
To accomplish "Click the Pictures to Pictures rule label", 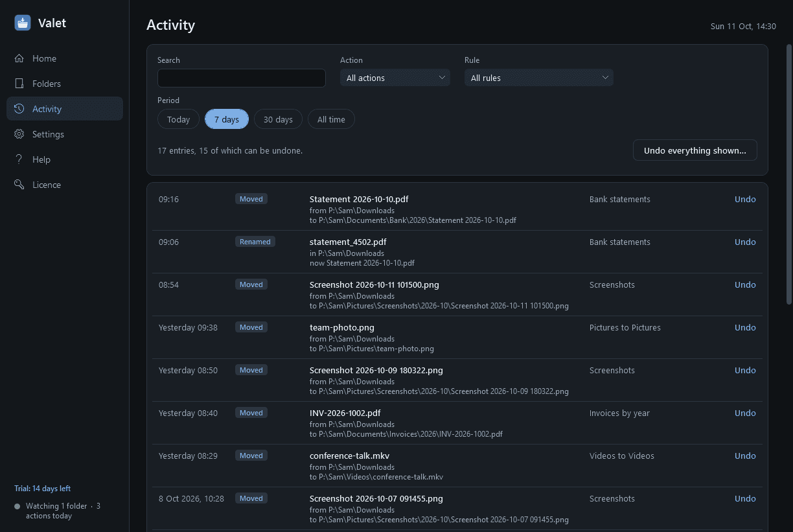I will [x=625, y=327].
